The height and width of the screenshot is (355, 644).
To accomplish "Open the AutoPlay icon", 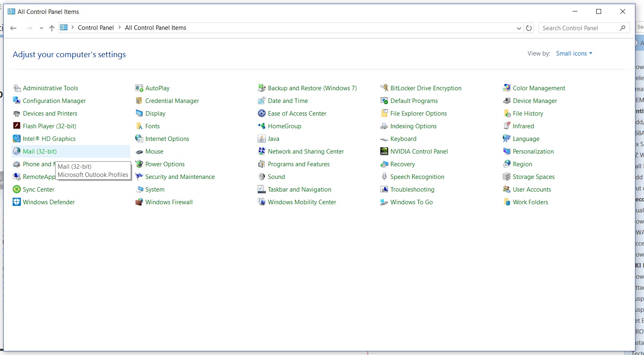I will (139, 88).
